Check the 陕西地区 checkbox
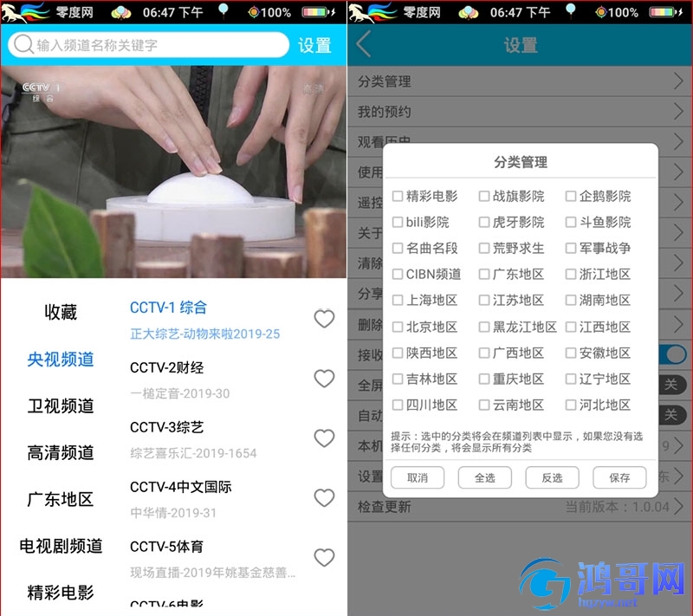 pos(398,353)
